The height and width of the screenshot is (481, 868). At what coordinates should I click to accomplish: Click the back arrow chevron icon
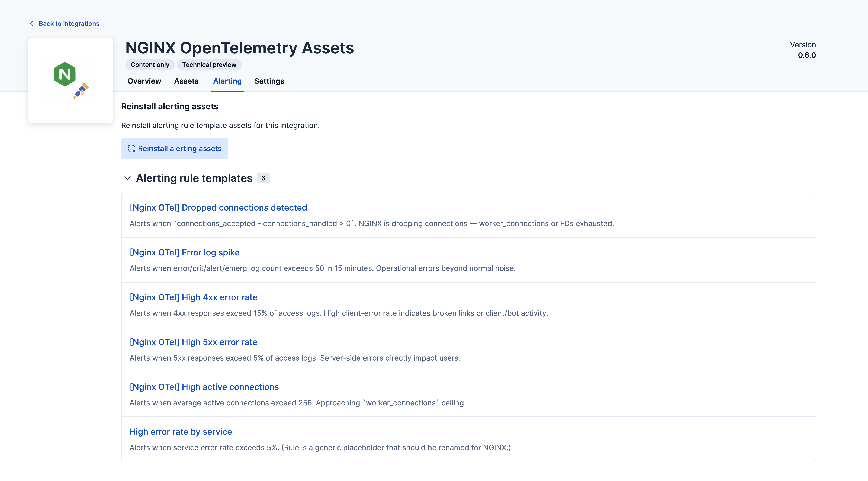[x=31, y=24]
